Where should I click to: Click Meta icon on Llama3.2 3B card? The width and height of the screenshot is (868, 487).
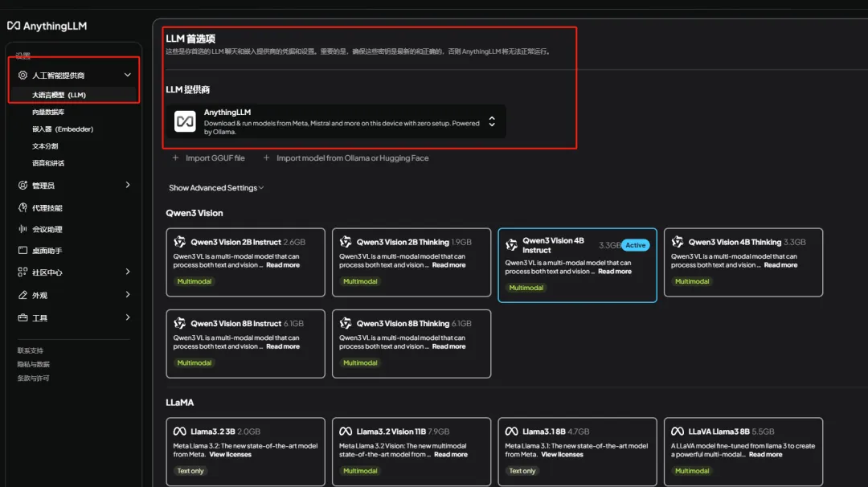(179, 431)
